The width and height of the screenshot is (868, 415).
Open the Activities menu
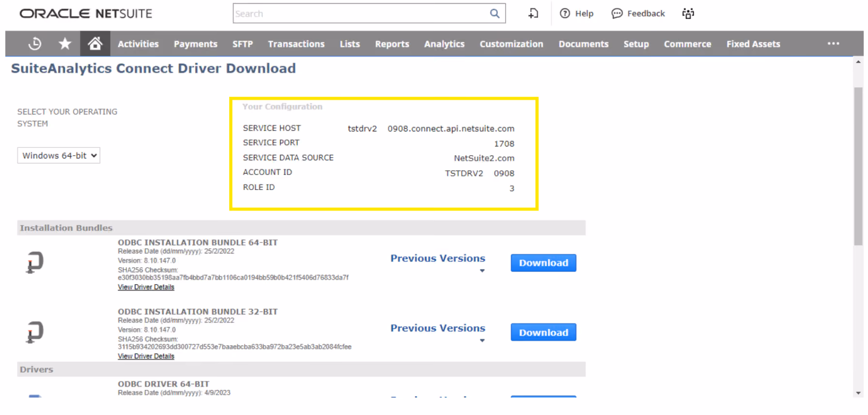[x=138, y=44]
